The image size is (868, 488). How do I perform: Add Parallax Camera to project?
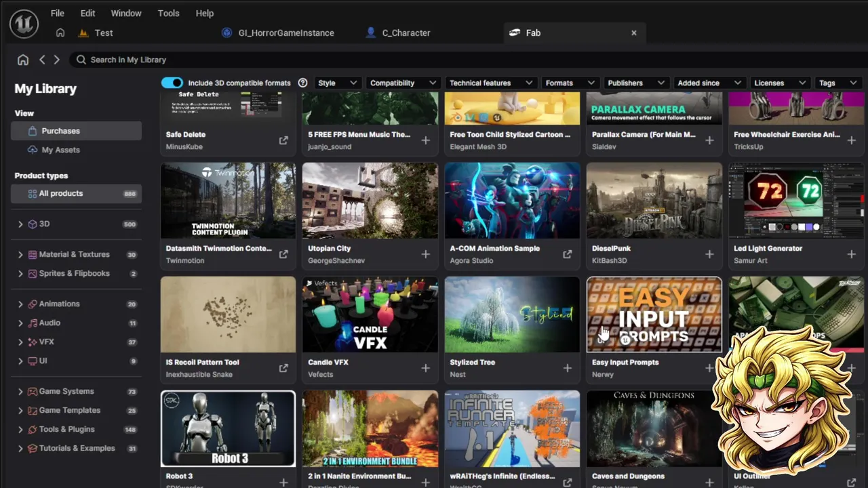pyautogui.click(x=709, y=140)
